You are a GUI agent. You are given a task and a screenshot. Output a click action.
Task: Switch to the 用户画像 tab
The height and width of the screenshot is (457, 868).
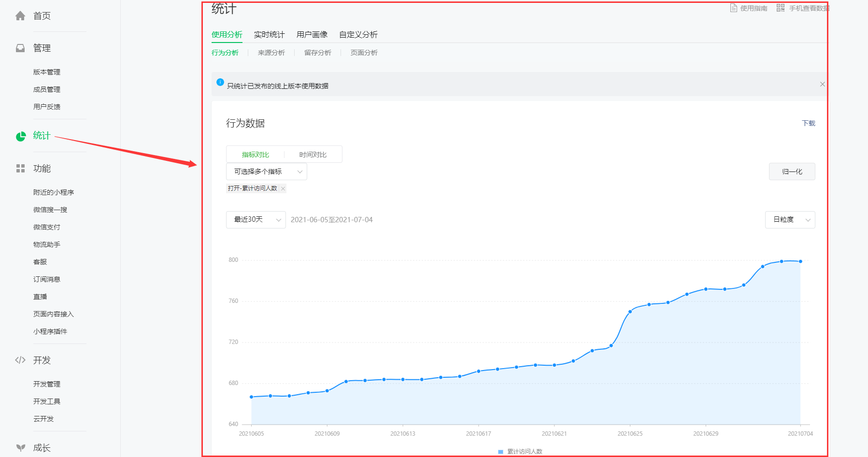click(x=312, y=35)
